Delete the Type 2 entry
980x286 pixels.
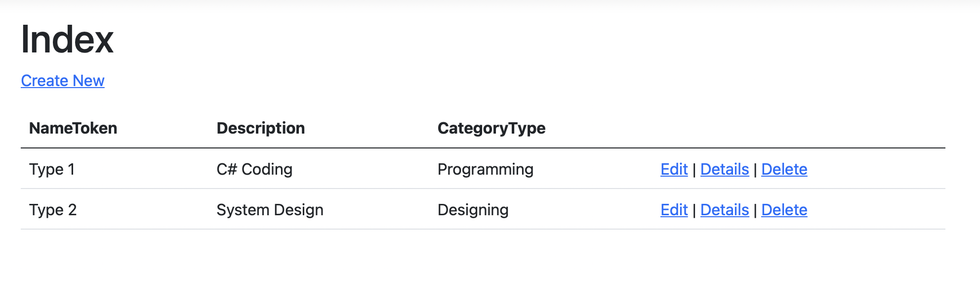784,210
